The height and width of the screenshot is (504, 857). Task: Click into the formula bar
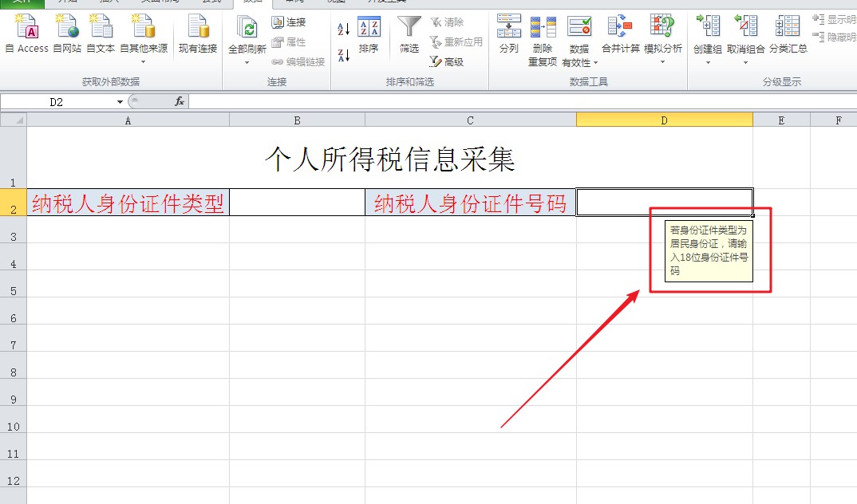[523, 101]
